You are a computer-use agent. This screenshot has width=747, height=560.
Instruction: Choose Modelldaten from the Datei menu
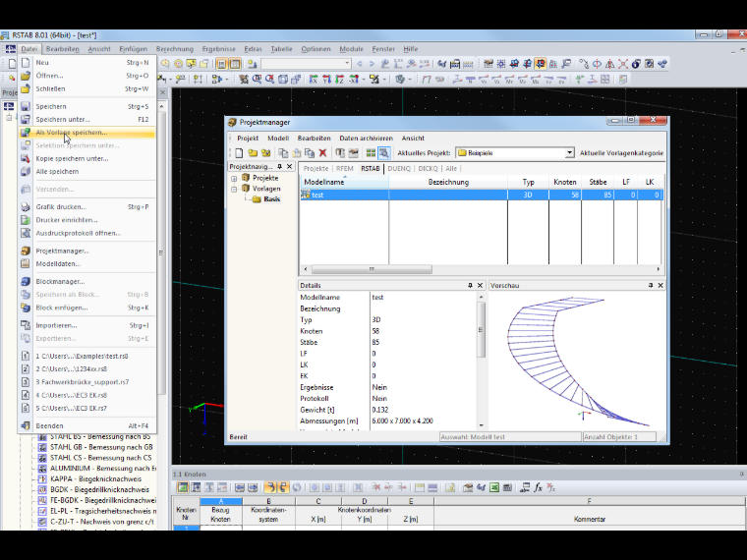point(87,264)
